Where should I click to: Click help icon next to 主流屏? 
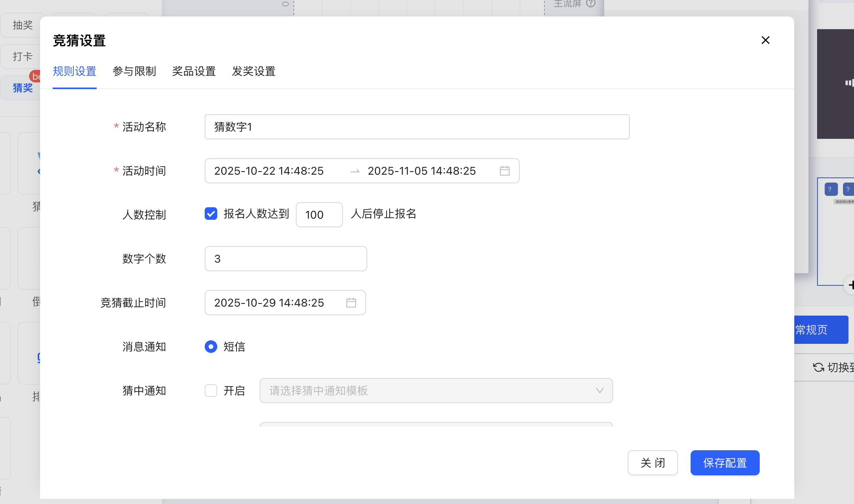point(591,4)
